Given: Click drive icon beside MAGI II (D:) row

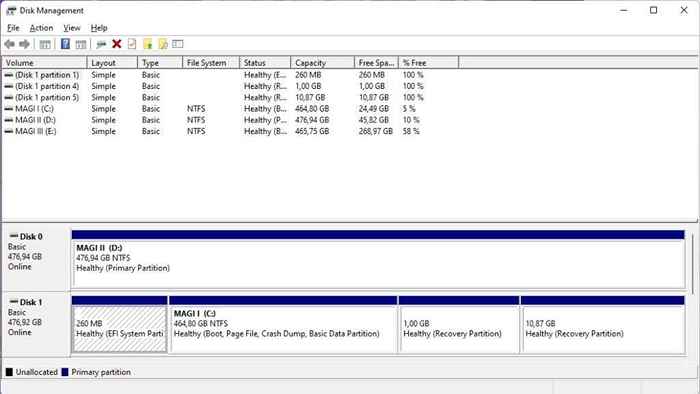Looking at the screenshot, I should [8, 120].
